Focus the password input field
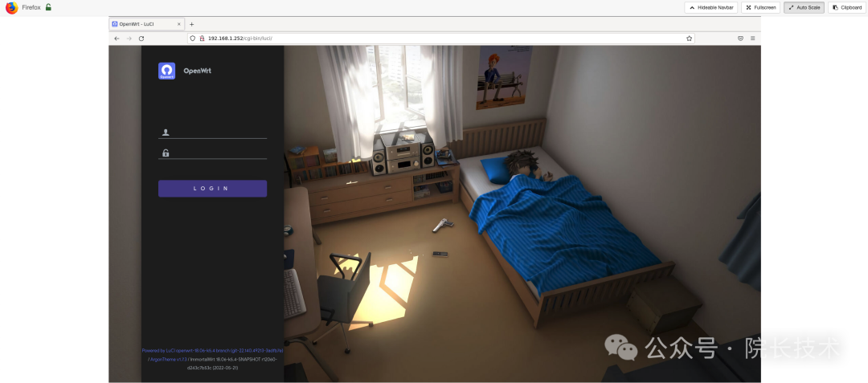This screenshot has height=383, width=868. click(x=212, y=153)
